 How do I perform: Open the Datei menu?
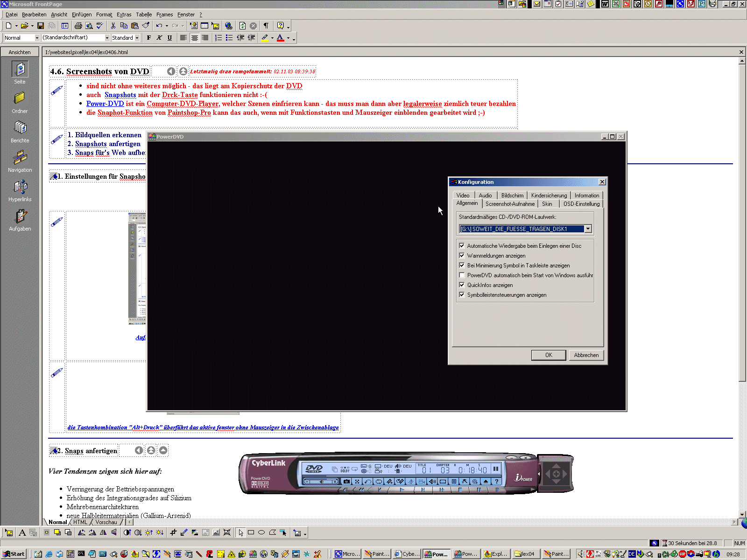pyautogui.click(x=12, y=14)
